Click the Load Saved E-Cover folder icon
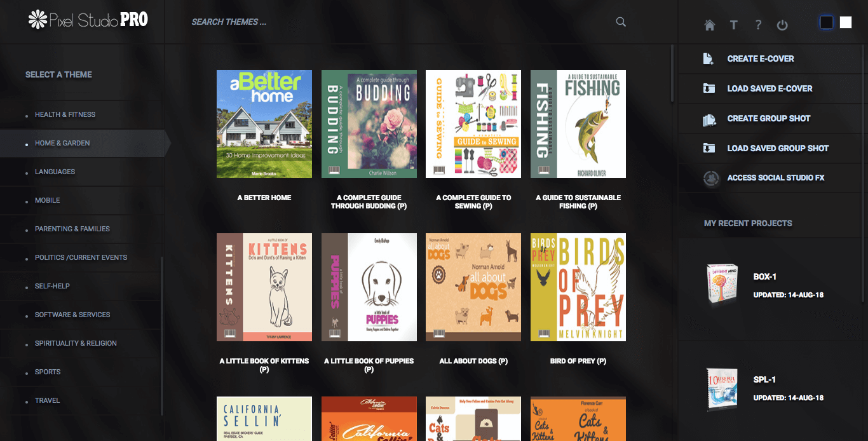 click(709, 88)
